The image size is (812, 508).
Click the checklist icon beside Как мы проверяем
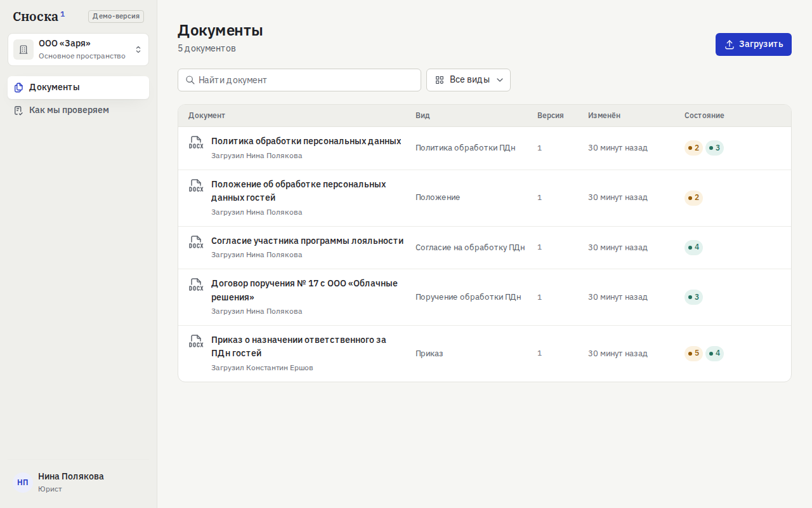18,110
